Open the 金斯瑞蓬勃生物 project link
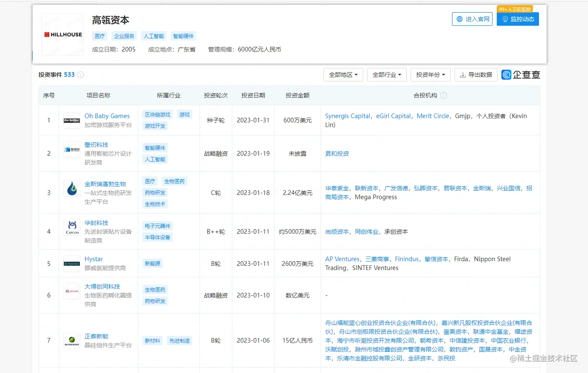This screenshot has width=588, height=373. pyautogui.click(x=105, y=184)
